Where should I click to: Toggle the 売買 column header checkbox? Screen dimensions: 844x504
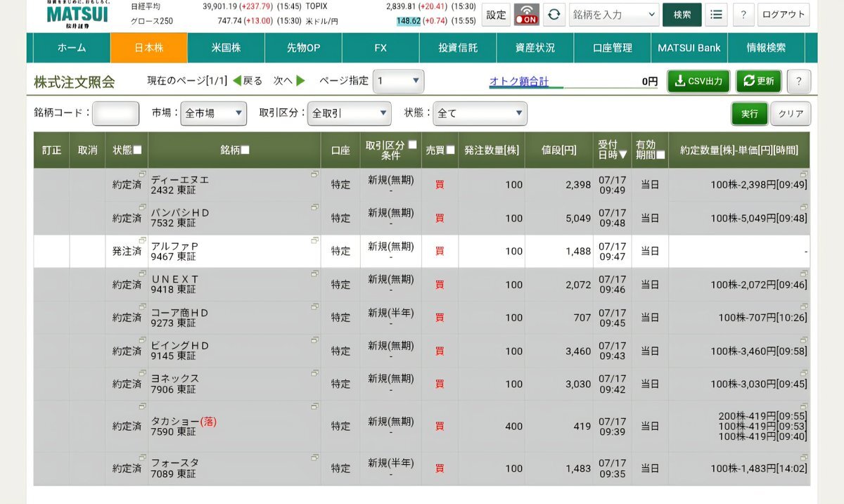(x=450, y=150)
